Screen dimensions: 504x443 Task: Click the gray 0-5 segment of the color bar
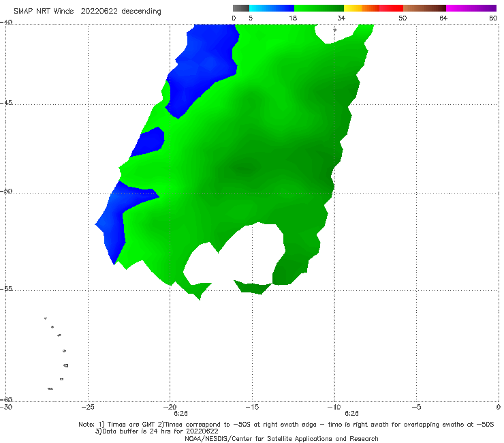click(x=241, y=8)
